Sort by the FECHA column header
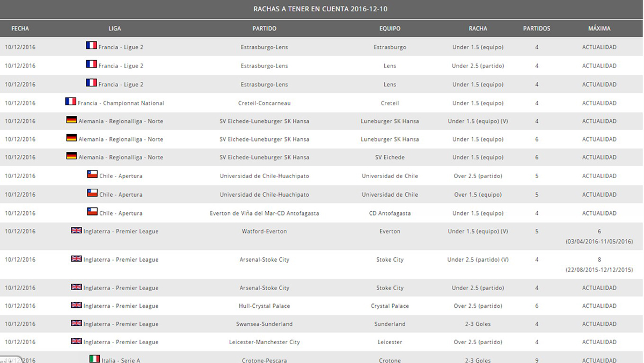Image resolution: width=644 pixels, height=363 pixels. (20, 28)
